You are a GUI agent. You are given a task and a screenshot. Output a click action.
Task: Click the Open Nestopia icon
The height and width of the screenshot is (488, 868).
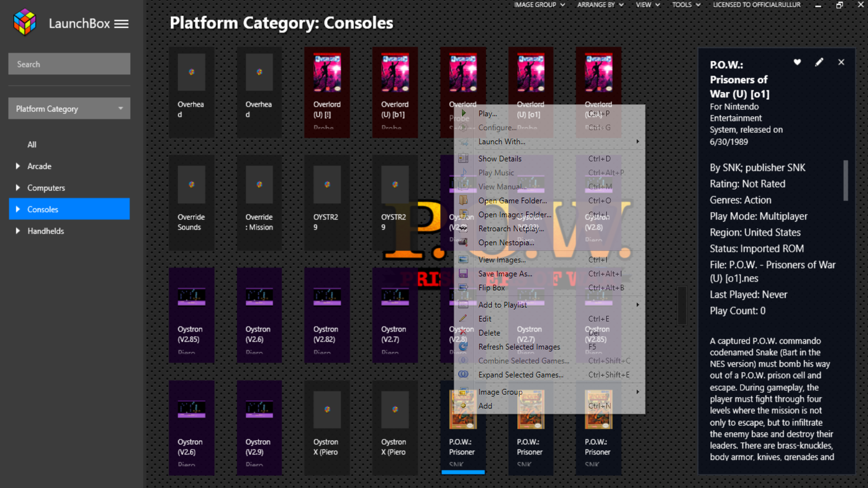coord(464,243)
